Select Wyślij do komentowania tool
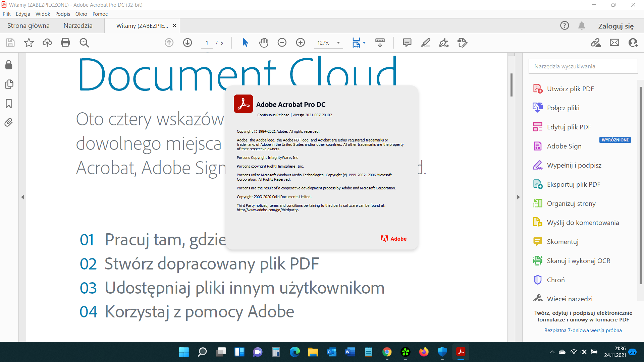 coord(576,223)
